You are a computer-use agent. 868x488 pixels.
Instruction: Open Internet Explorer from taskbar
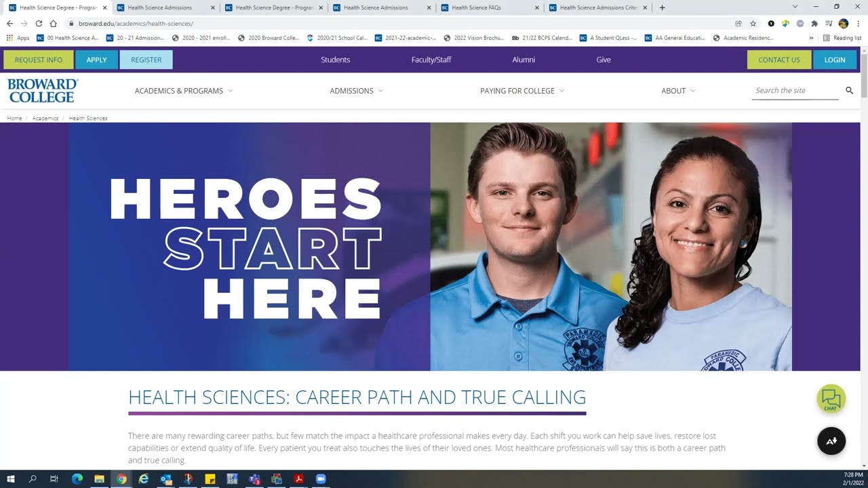click(143, 479)
